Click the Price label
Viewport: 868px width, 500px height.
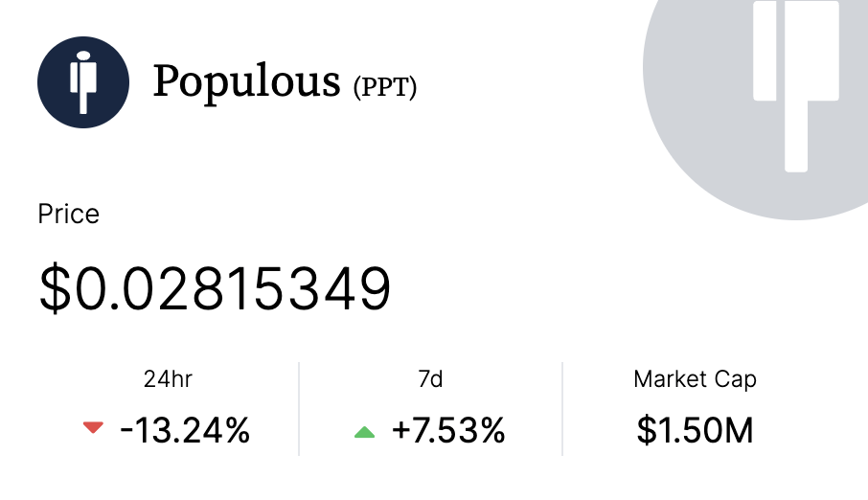tap(69, 214)
